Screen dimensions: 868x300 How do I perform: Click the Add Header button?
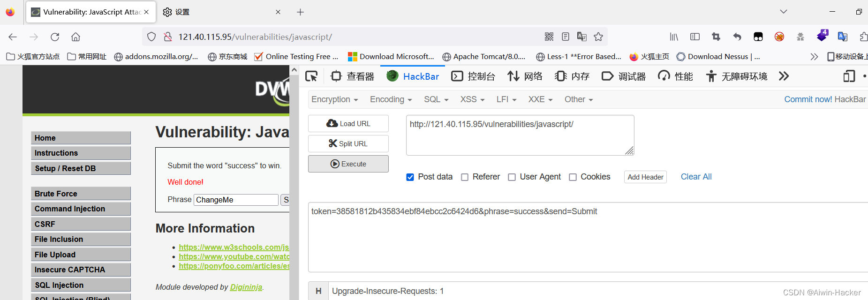coord(645,177)
